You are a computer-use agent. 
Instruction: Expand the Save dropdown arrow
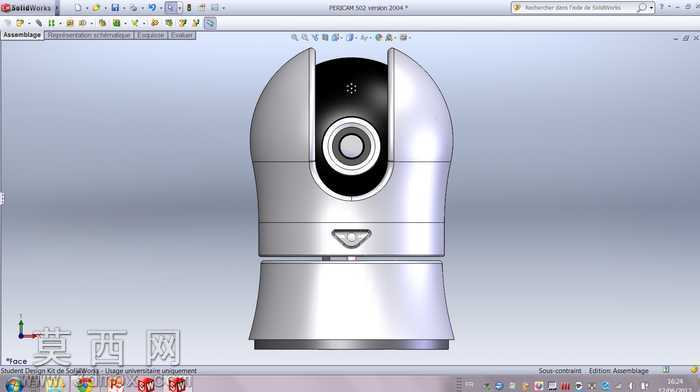[124, 8]
